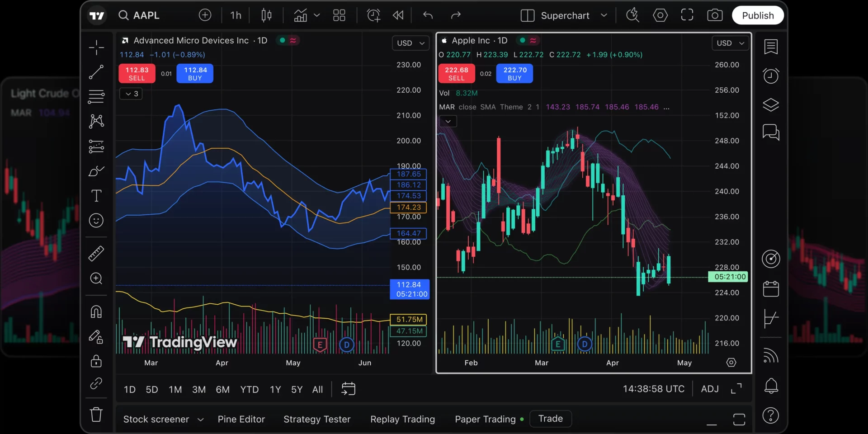Open the Text annotation tool
The image size is (868, 434).
click(x=96, y=196)
